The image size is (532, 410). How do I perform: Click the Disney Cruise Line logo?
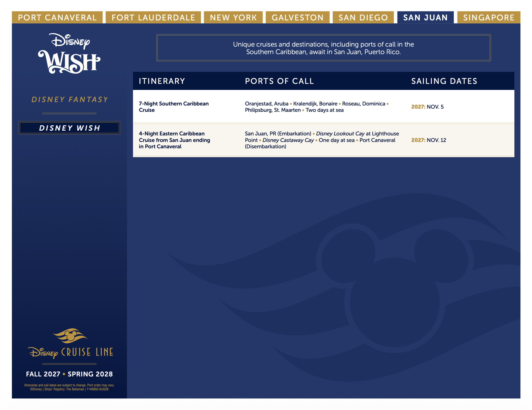[71, 343]
